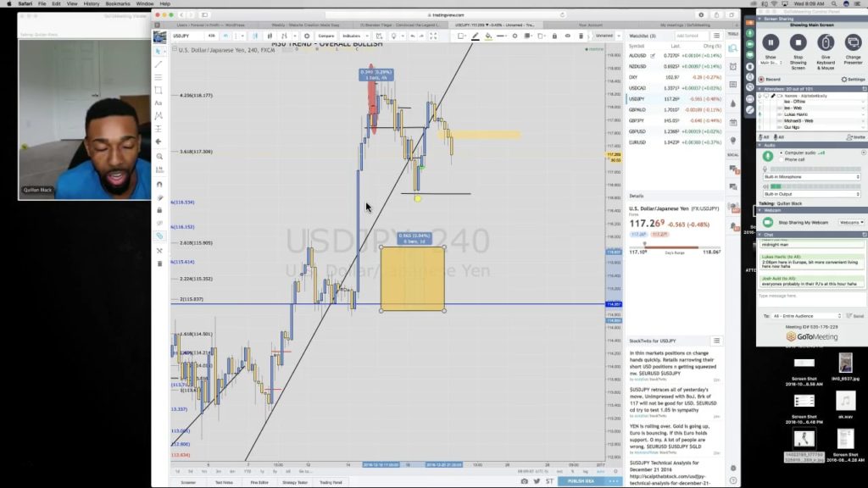Click the trash icon in left toolbar
Image resolution: width=868 pixels, height=488 pixels.
coord(159,264)
